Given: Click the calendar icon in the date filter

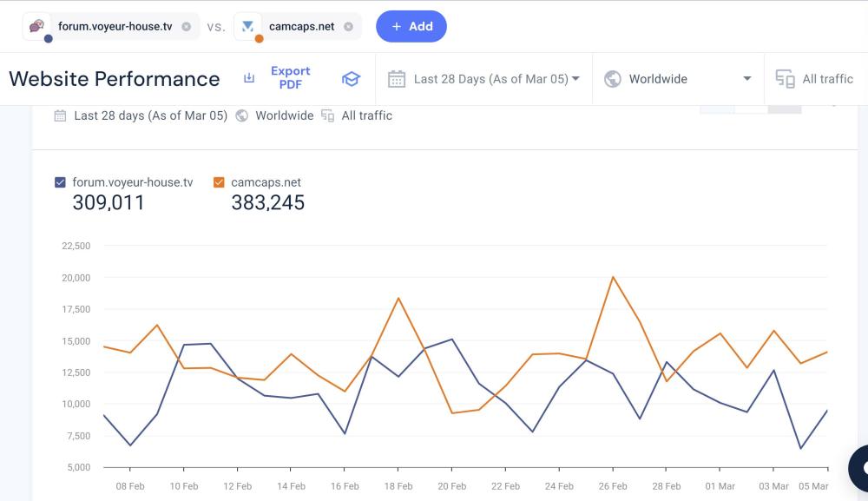Looking at the screenshot, I should click(396, 79).
